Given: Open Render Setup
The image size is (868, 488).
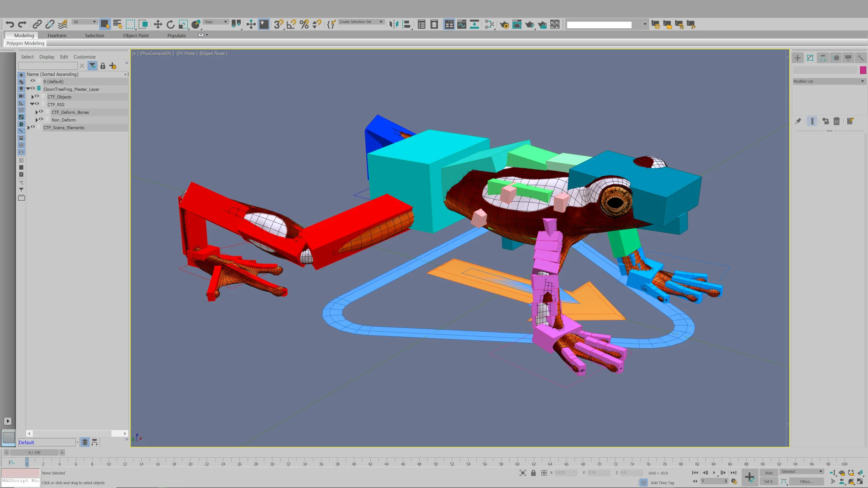Looking at the screenshot, I should (x=504, y=24).
